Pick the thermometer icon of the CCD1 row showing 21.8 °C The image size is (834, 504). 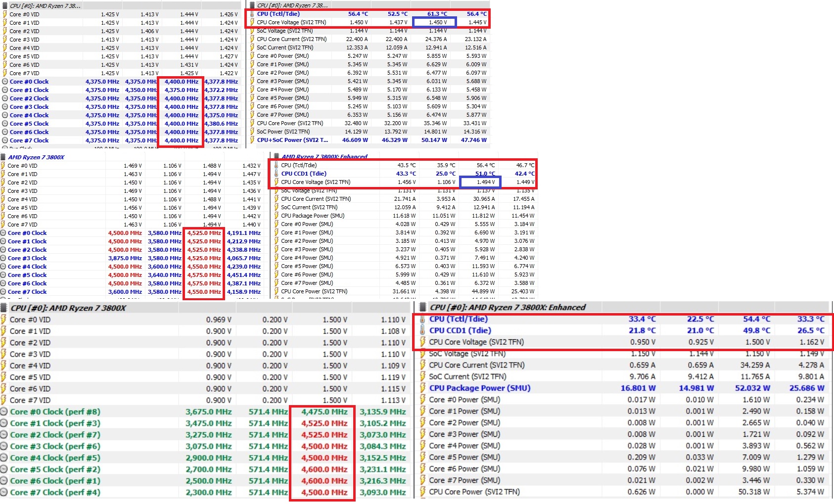click(422, 330)
